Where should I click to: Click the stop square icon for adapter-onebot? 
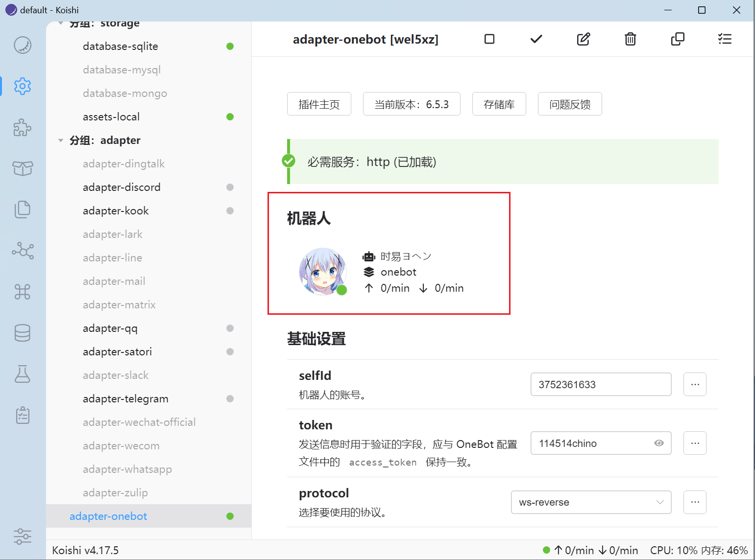(x=489, y=39)
